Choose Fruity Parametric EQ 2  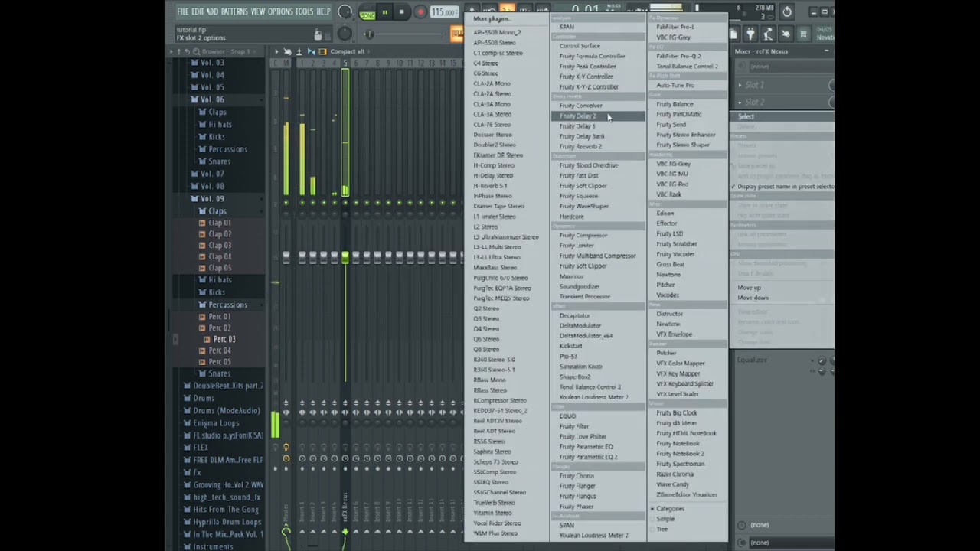[x=588, y=457]
